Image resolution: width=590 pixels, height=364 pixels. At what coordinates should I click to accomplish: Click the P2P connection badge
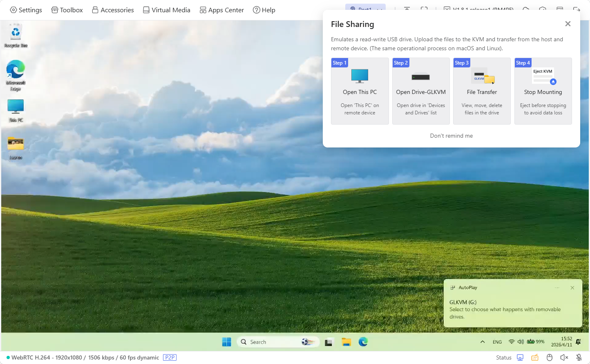point(170,357)
